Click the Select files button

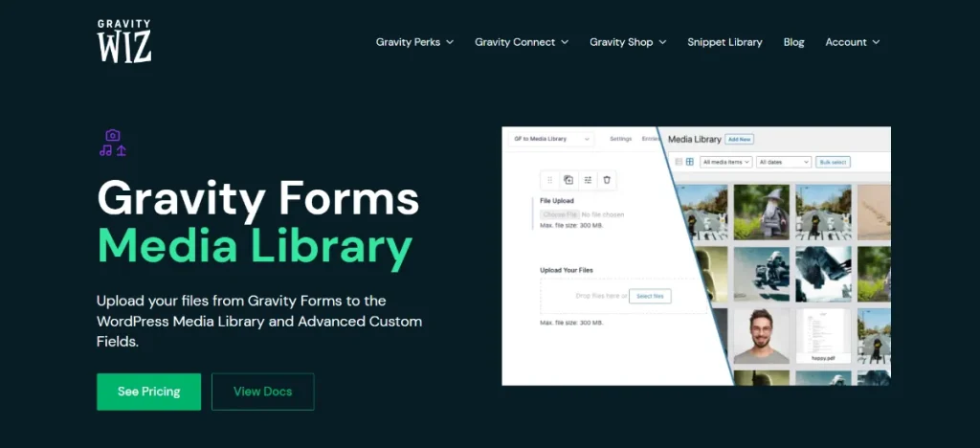[x=650, y=296]
